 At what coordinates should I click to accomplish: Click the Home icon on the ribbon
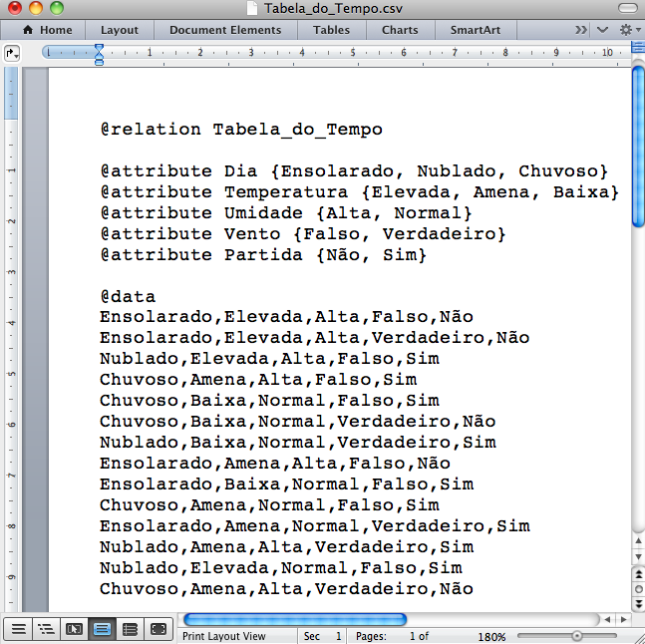point(28,30)
